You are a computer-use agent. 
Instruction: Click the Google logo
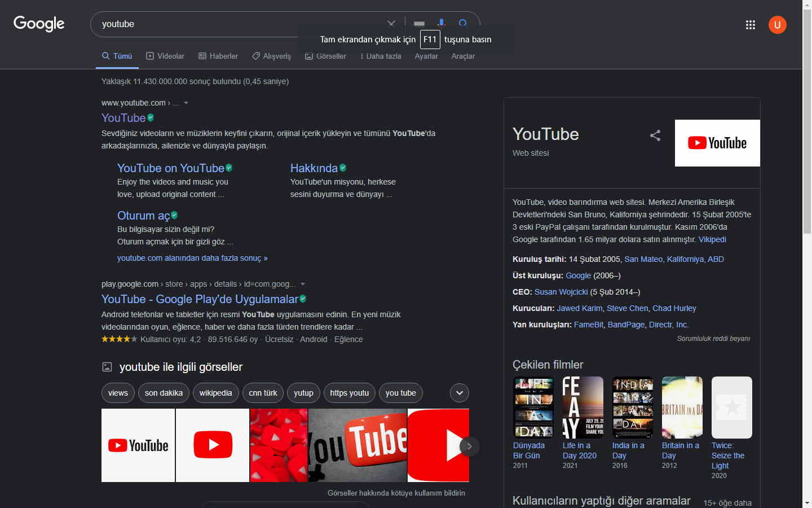tap(39, 24)
